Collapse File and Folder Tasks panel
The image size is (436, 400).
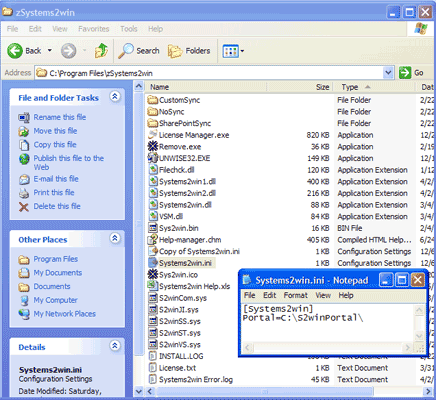coord(115,97)
